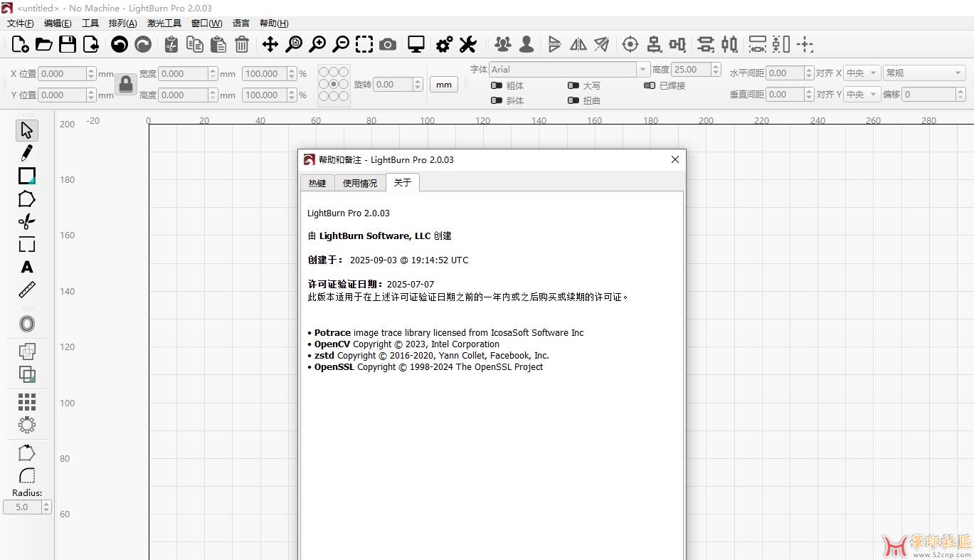974x560 pixels.
Task: Click the 旋转 rotation value stepper
Action: [418, 84]
